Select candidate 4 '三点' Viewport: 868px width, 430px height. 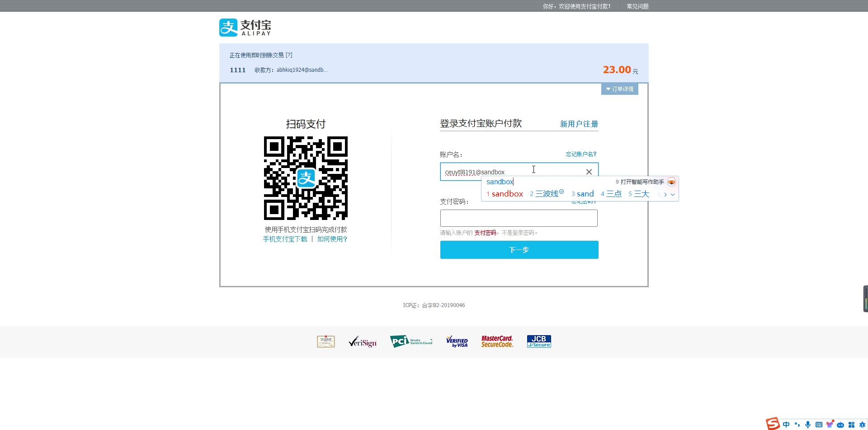[x=611, y=194]
